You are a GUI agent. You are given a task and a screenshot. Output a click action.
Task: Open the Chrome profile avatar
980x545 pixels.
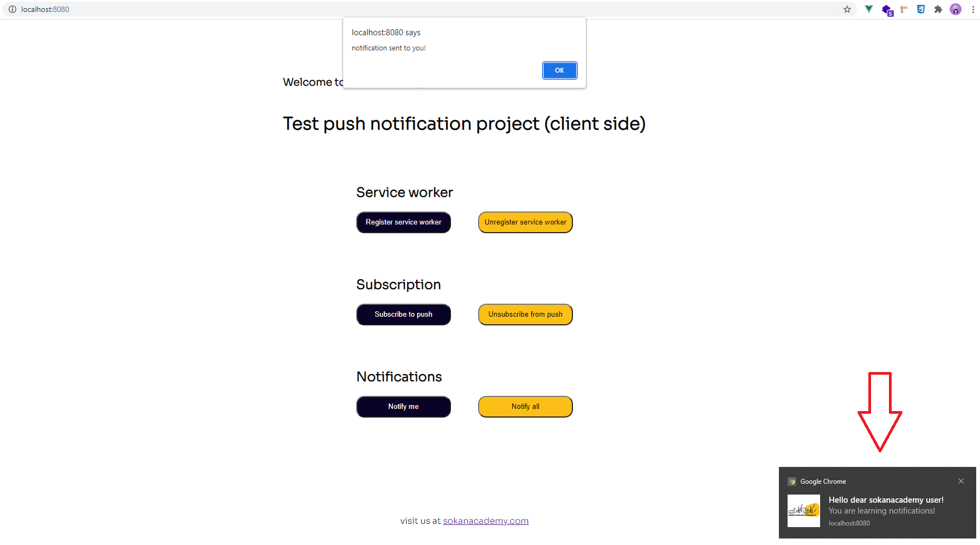pos(956,9)
